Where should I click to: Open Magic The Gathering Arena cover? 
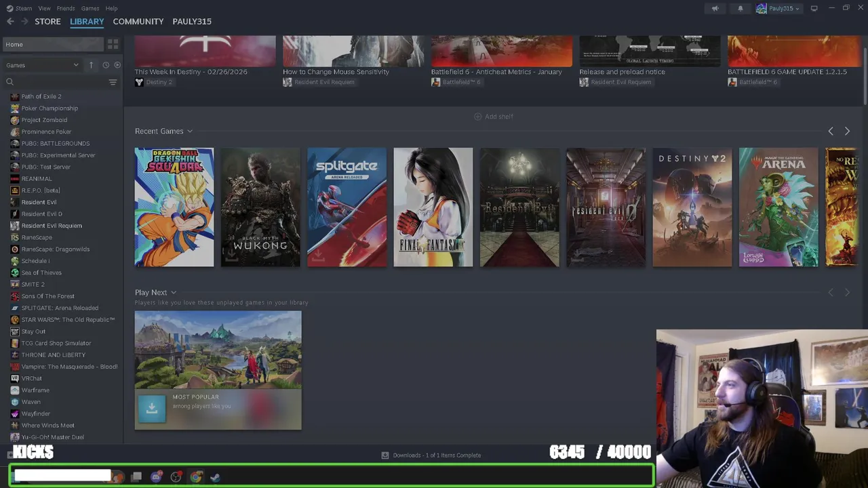coord(778,207)
